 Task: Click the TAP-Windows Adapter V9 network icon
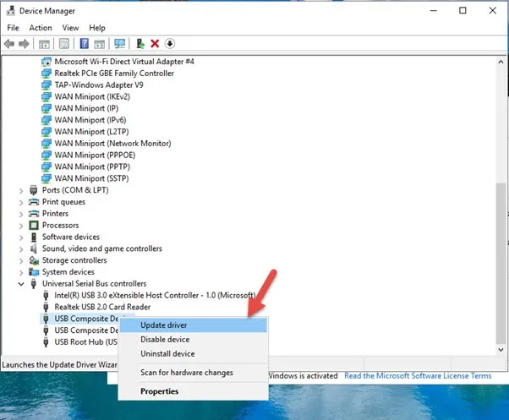coord(47,85)
